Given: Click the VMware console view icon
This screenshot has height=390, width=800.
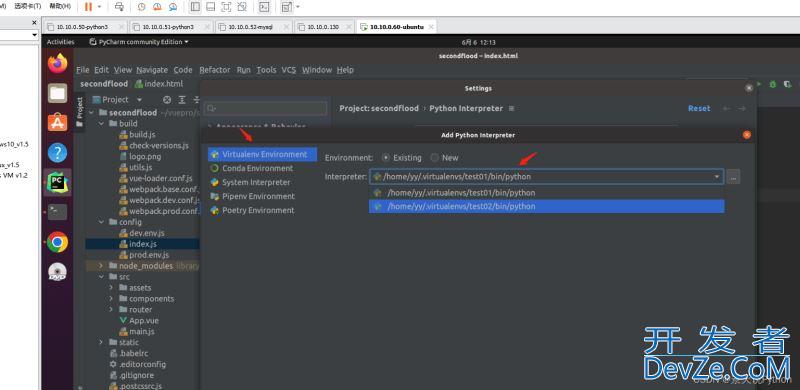Looking at the screenshot, I should [x=264, y=7].
